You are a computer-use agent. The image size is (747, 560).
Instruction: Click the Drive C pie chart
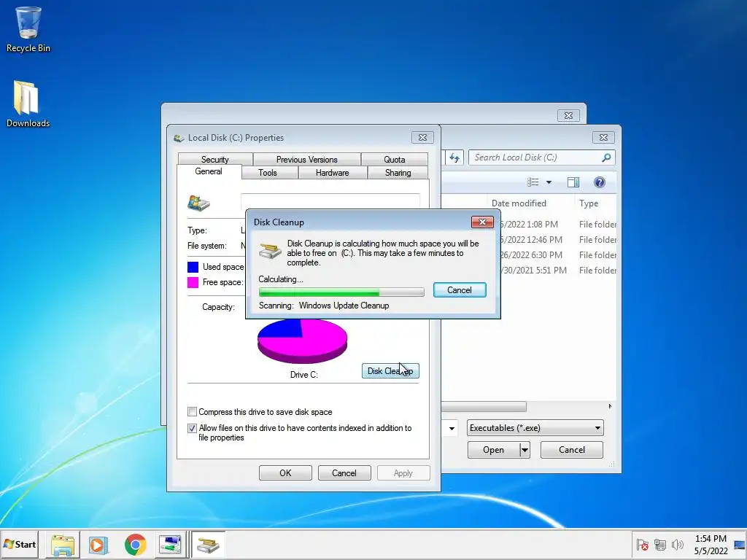302,341
